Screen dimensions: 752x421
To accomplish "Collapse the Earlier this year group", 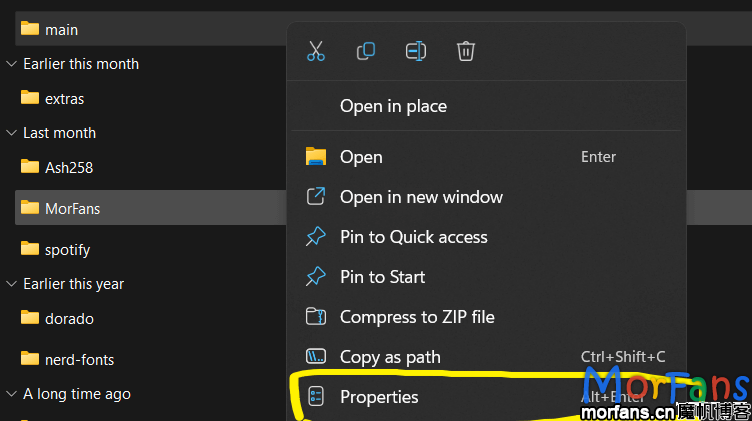I will click(12, 284).
